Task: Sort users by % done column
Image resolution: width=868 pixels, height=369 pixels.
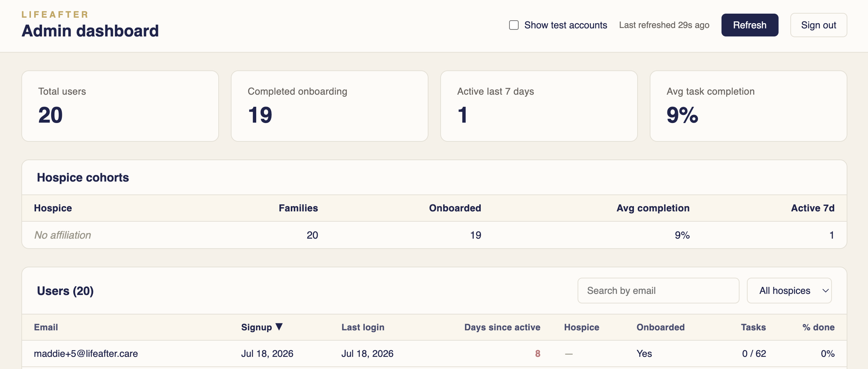Action: (818, 327)
